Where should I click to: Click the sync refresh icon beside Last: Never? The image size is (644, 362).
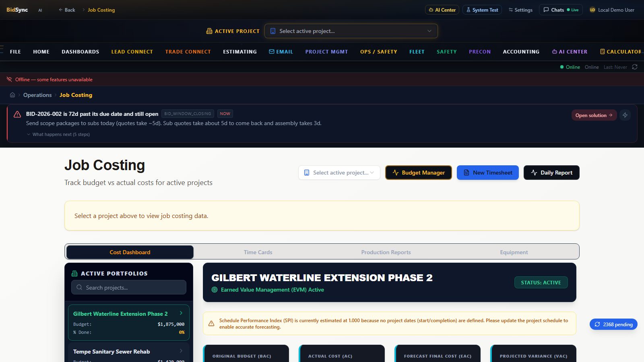click(635, 67)
